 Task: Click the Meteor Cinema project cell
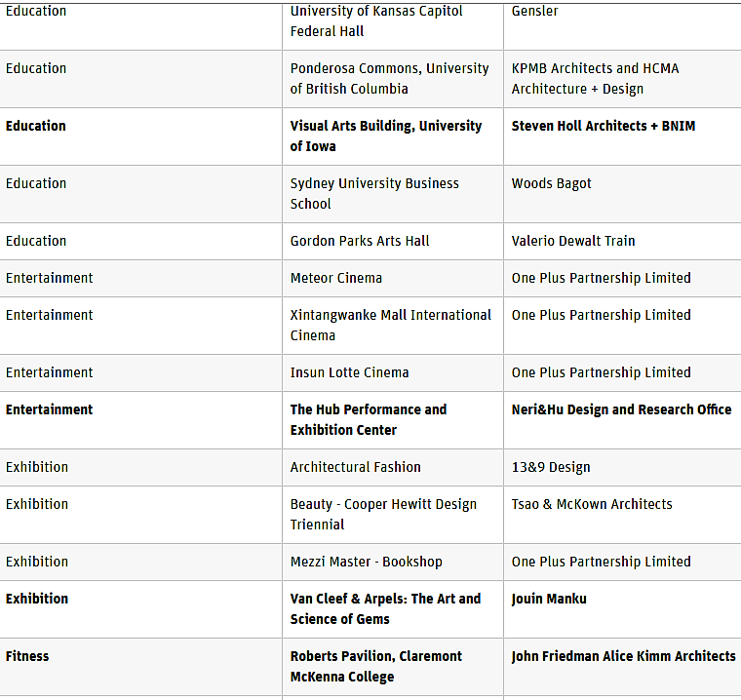point(393,278)
